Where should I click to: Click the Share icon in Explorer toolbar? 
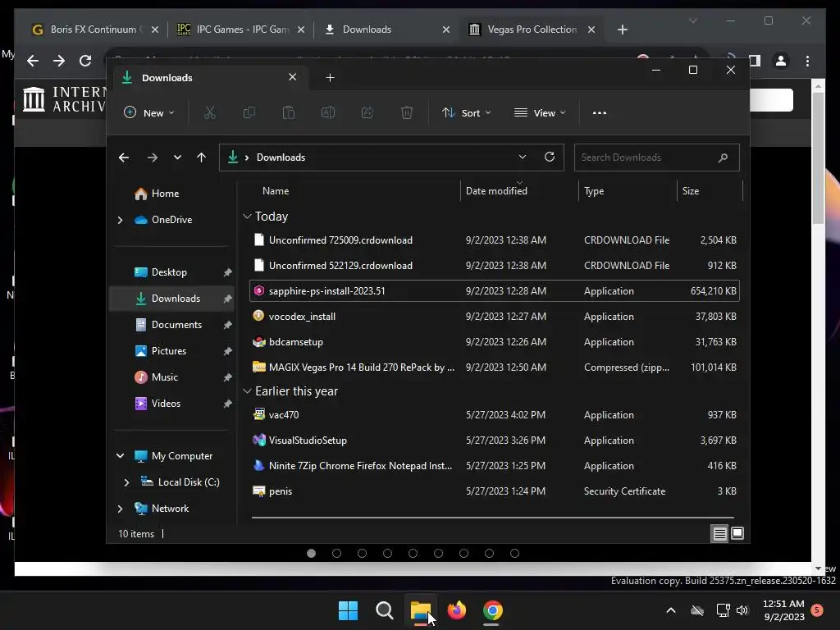tap(367, 112)
